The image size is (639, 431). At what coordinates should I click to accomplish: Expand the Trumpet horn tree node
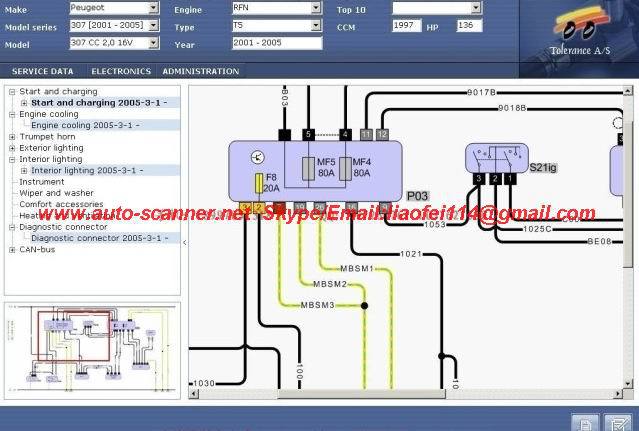12,137
